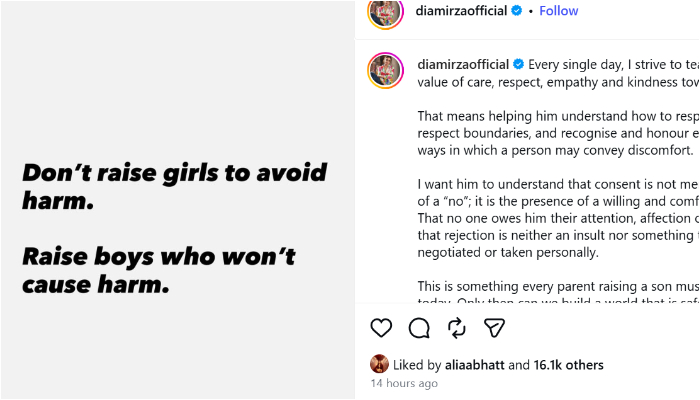Like the post with the heart icon
This screenshot has width=700, height=400.
tap(381, 328)
